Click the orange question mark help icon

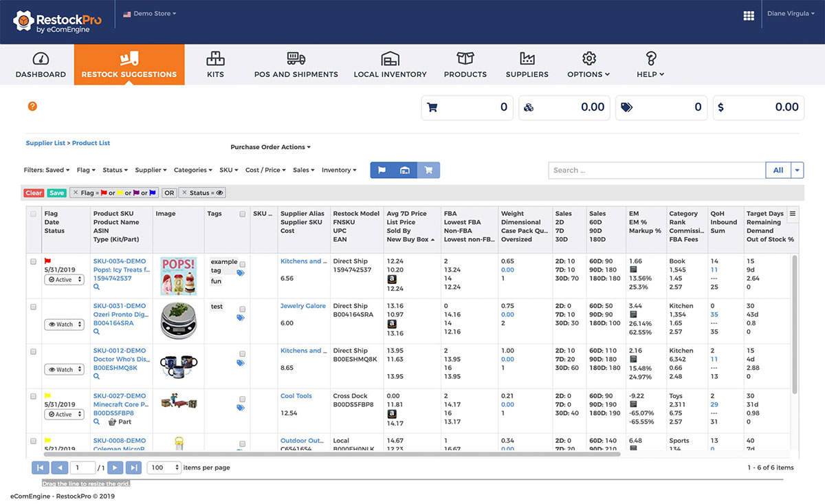pyautogui.click(x=32, y=106)
